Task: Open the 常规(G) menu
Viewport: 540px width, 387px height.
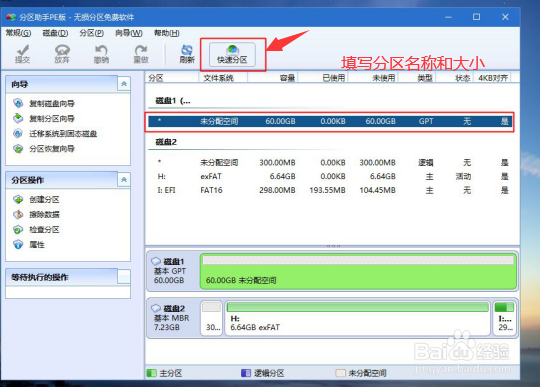Action: [x=18, y=33]
